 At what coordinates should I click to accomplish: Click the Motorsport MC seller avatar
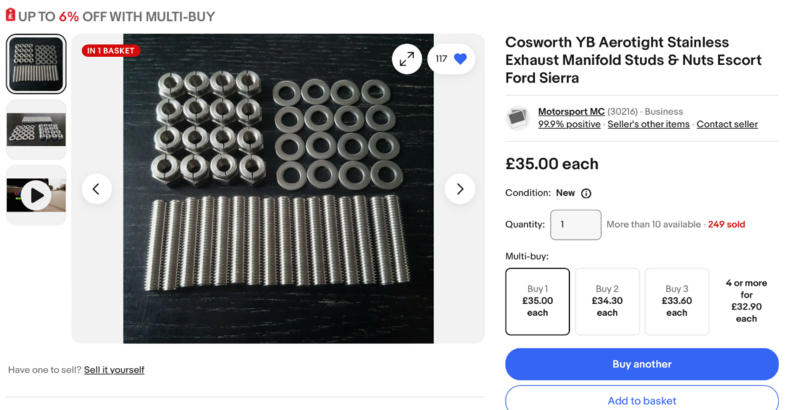click(518, 118)
